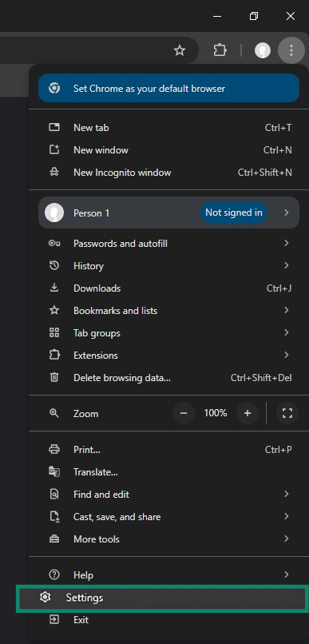Click the Bookmarks star icon in menu
Image resolution: width=309 pixels, height=644 pixels.
point(54,311)
